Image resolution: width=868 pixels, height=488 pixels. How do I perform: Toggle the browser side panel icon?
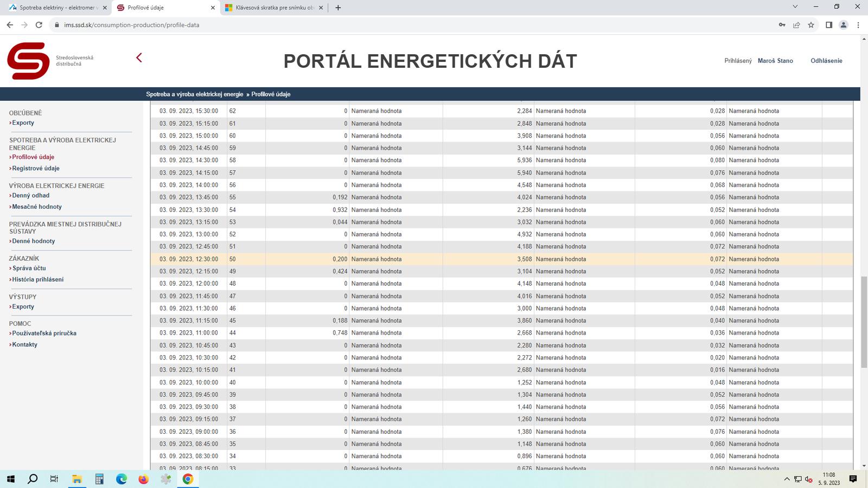(829, 25)
